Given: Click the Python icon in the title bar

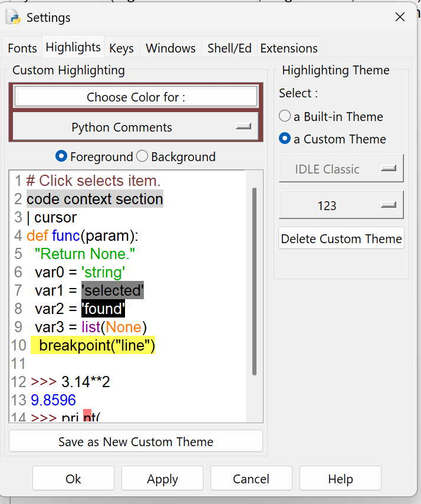Looking at the screenshot, I should pos(13,18).
